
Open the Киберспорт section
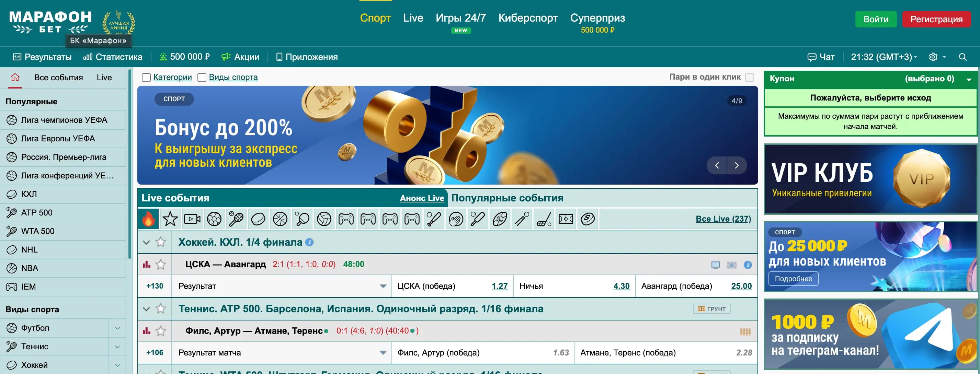pos(528,18)
